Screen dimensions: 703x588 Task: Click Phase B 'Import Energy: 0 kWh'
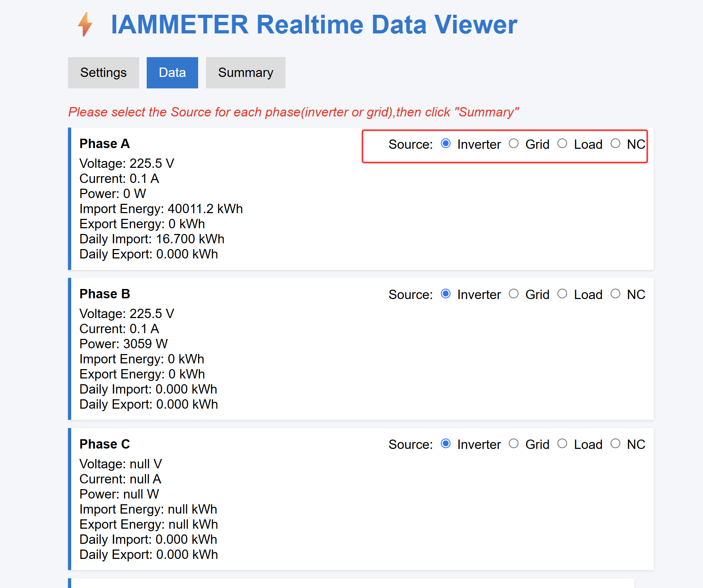142,359
